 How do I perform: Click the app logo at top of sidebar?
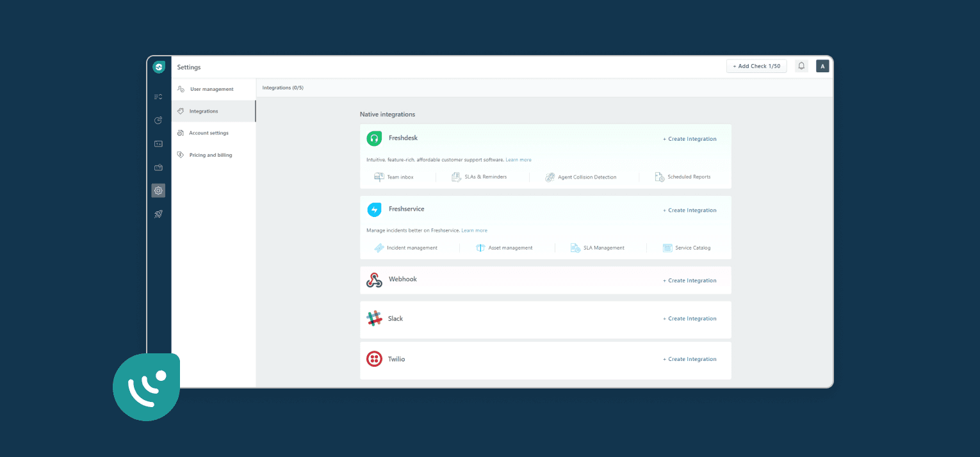click(x=159, y=67)
